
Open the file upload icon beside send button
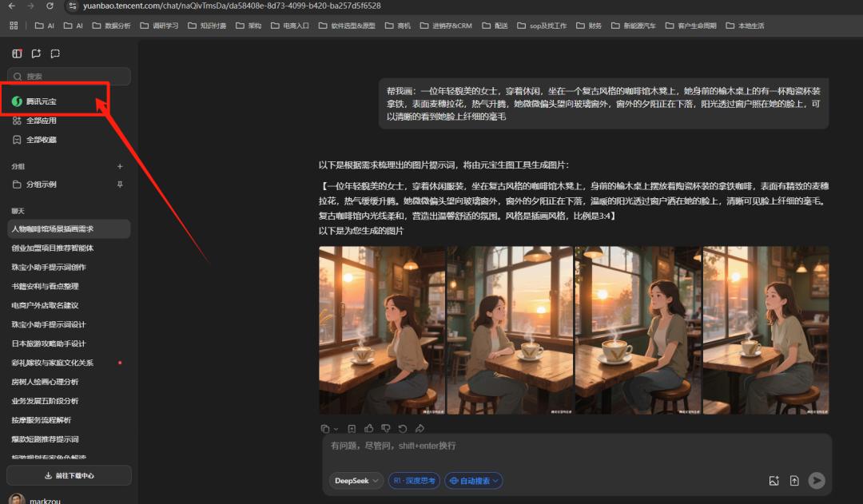click(794, 481)
